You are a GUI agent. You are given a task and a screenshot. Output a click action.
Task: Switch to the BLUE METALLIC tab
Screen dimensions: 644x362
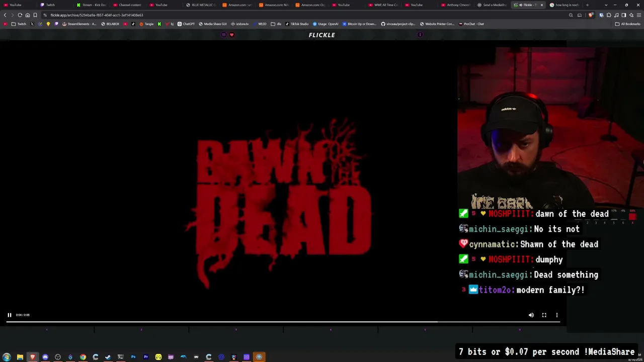pos(201,5)
